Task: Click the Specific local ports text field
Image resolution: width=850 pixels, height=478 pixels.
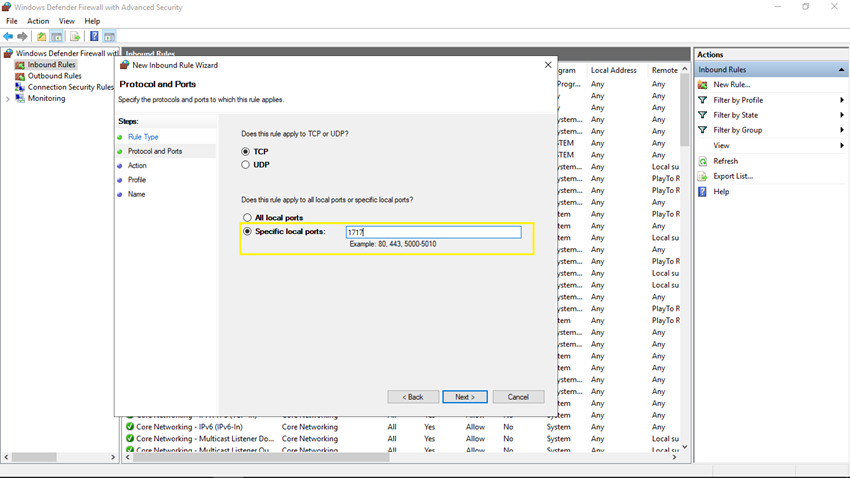Action: click(434, 232)
